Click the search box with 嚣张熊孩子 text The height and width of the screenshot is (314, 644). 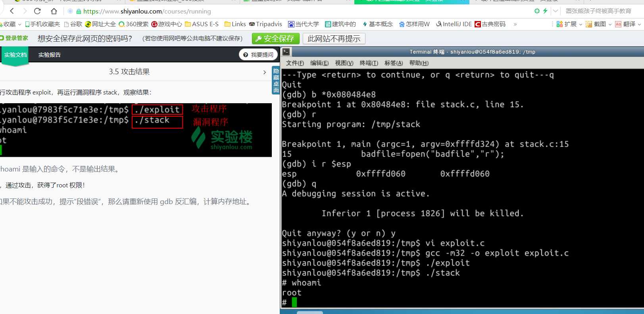(599, 11)
